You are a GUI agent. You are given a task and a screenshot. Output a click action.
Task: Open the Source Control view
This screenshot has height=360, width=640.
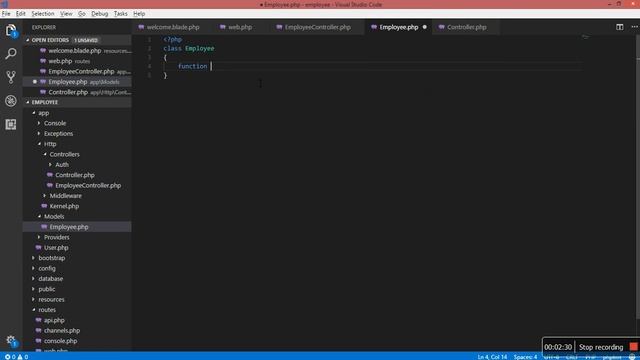click(x=11, y=77)
